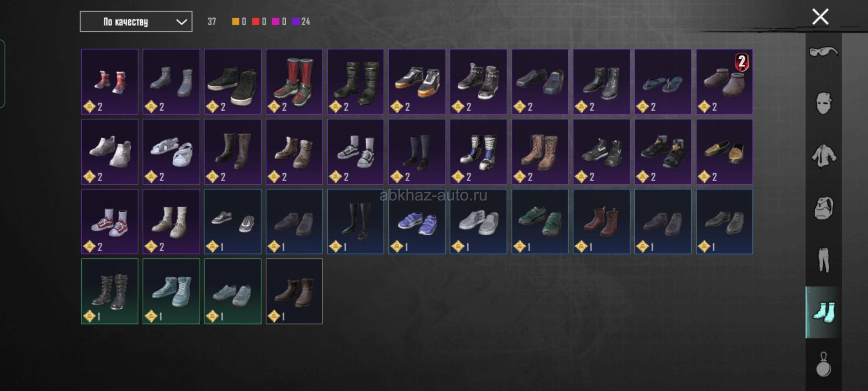This screenshot has width=868, height=391.
Task: Open the grenade ornament category icon
Action: tap(823, 364)
